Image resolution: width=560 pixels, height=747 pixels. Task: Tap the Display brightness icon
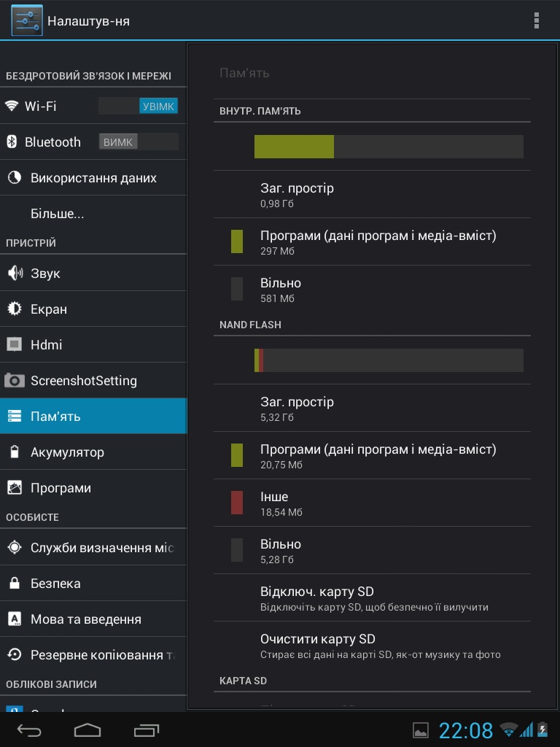tap(15, 309)
